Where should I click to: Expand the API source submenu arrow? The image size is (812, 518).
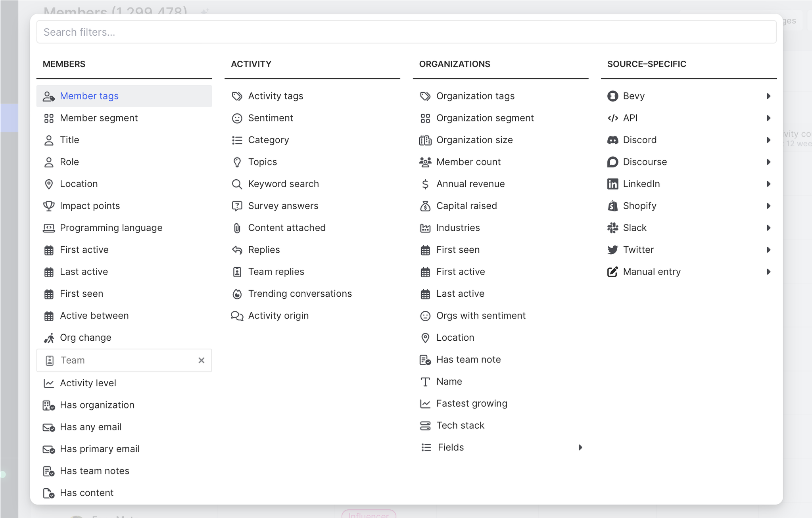pyautogui.click(x=768, y=118)
